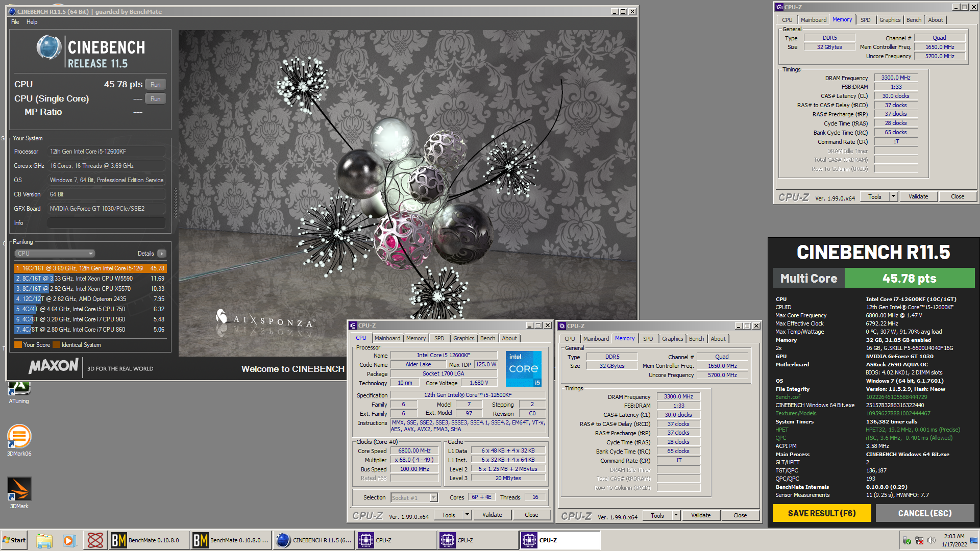
Task: Switch to first BenchMate 0.10.8.0 taskbar item
Action: tap(148, 540)
